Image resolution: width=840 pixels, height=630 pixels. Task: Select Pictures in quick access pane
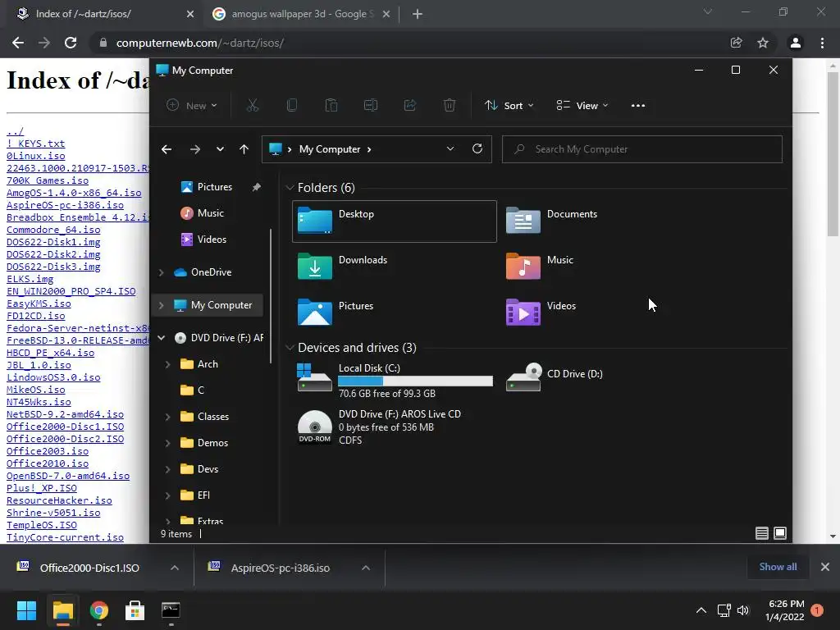(214, 187)
